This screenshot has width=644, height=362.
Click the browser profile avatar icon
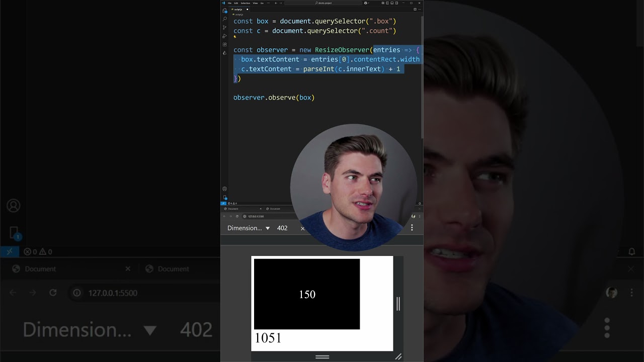point(413,216)
